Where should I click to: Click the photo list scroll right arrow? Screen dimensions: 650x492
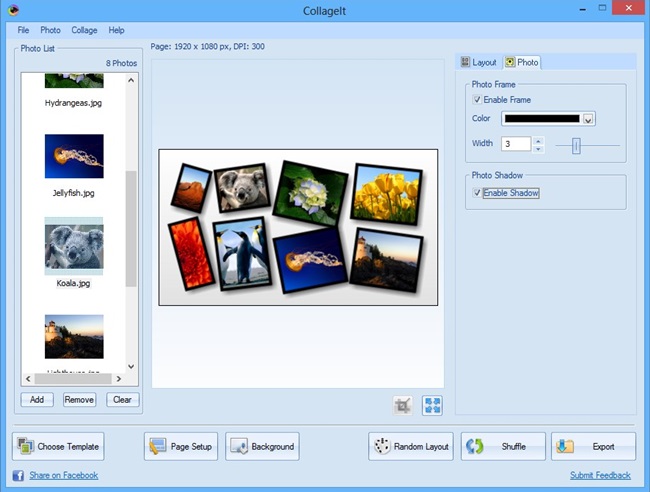pos(119,378)
